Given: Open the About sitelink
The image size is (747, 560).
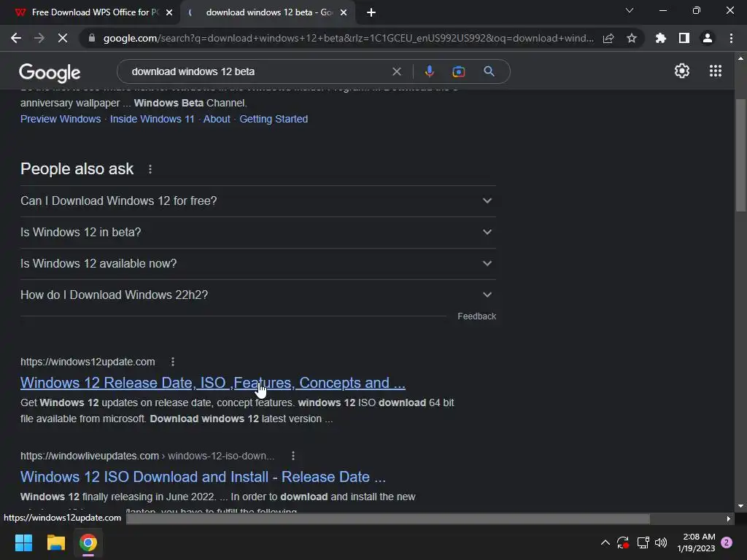Looking at the screenshot, I should click(217, 119).
